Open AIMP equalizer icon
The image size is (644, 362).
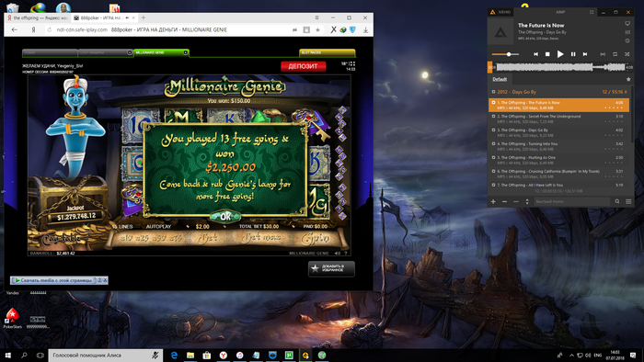point(627,32)
